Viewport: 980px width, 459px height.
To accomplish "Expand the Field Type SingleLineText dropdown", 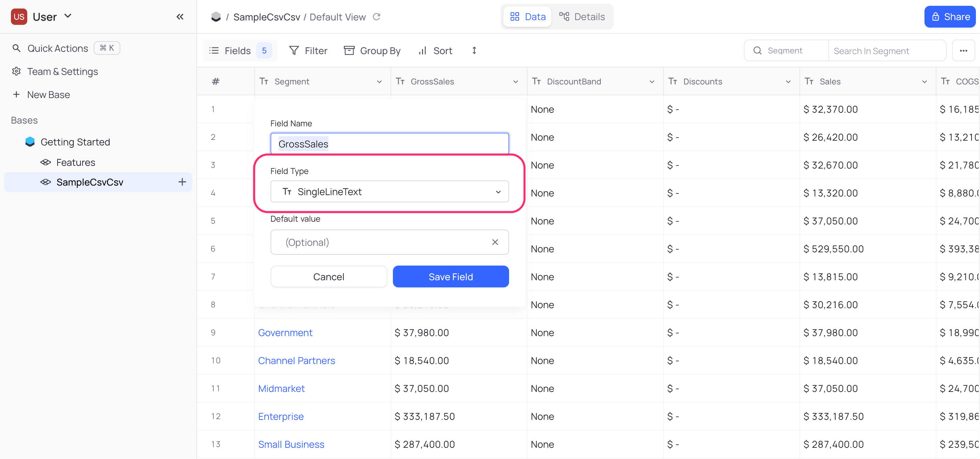I will [x=389, y=192].
